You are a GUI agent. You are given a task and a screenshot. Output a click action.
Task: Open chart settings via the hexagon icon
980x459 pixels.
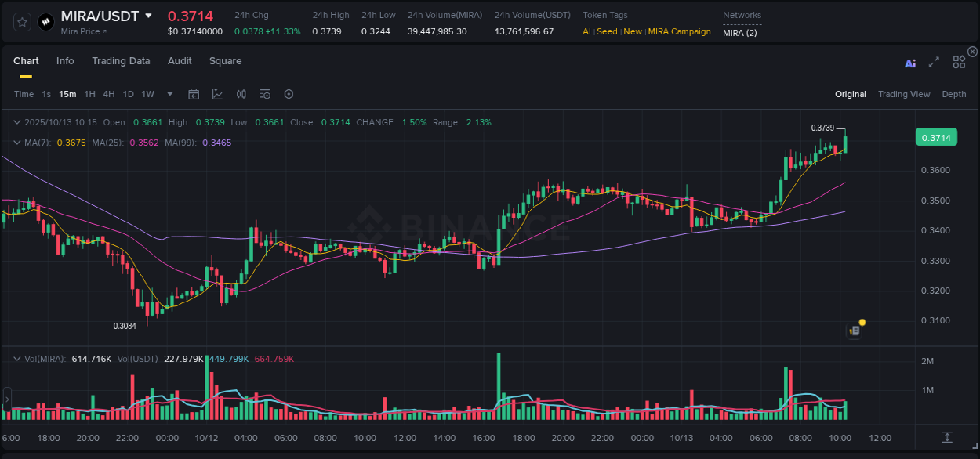tap(289, 94)
